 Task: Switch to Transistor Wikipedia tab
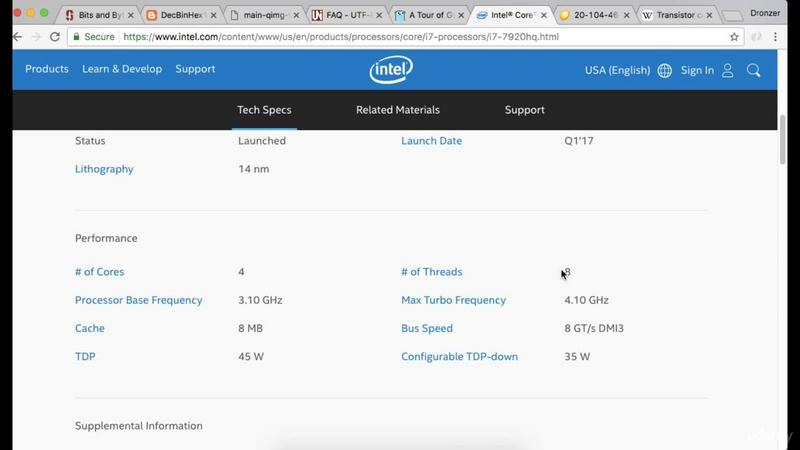coord(676,15)
